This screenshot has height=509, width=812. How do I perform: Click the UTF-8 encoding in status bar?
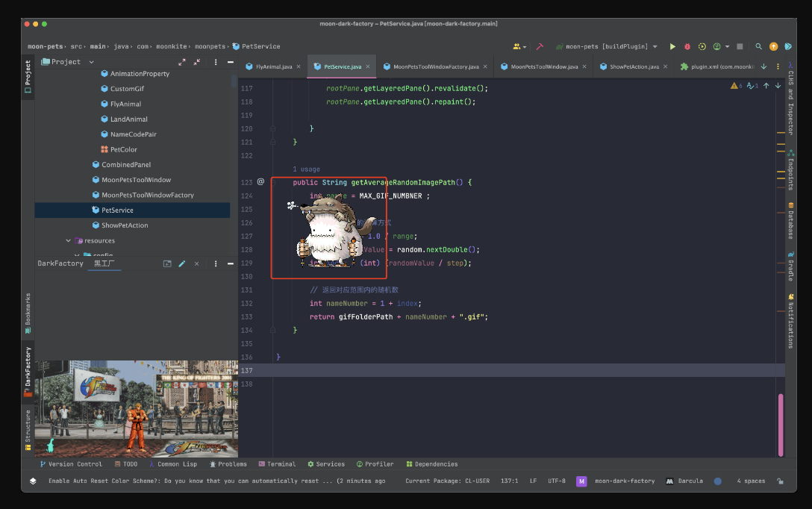pos(557,481)
